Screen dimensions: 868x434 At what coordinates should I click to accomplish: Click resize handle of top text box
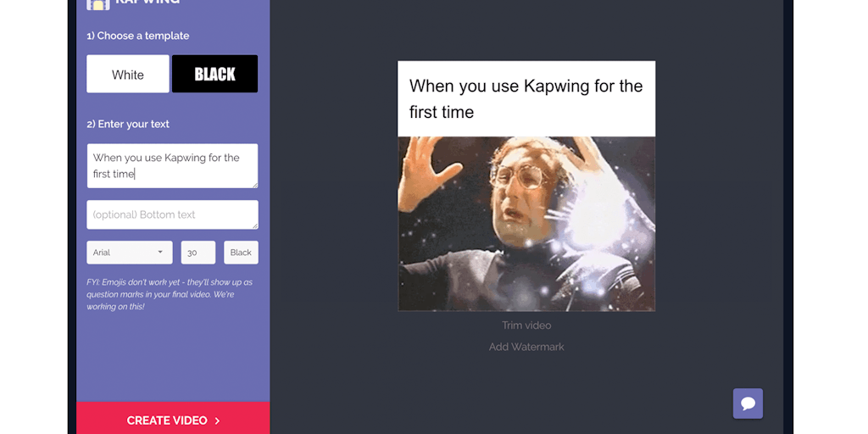point(254,184)
